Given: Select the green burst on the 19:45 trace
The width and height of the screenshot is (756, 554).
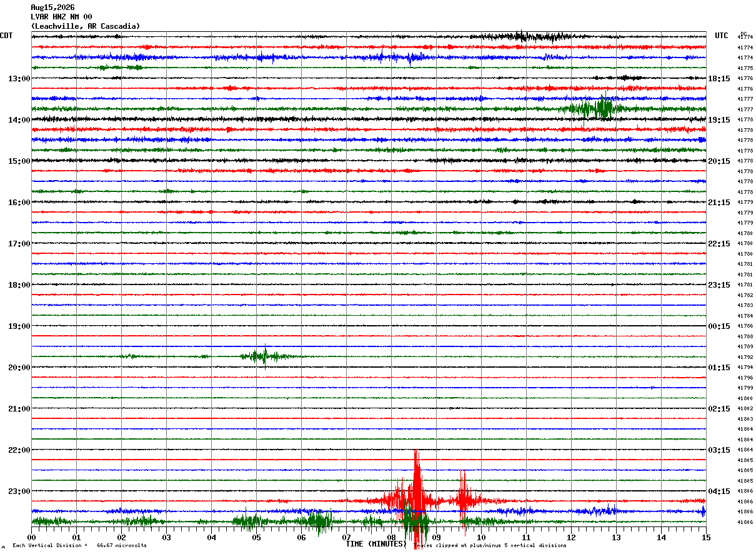Looking at the screenshot, I should click(264, 356).
